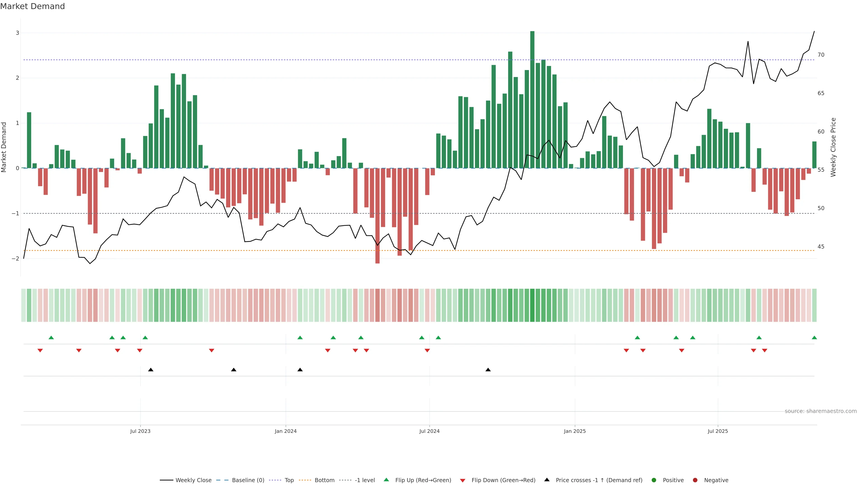Viewport: 868px width, 488px height.
Task: Toggle the -1 level legend entry
Action: 365,480
